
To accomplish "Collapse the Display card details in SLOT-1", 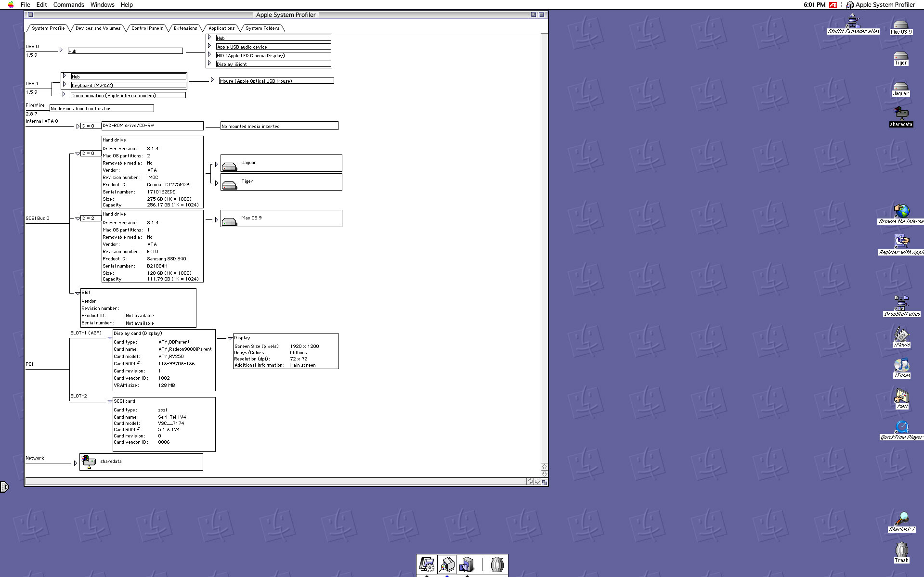I will [x=110, y=338].
